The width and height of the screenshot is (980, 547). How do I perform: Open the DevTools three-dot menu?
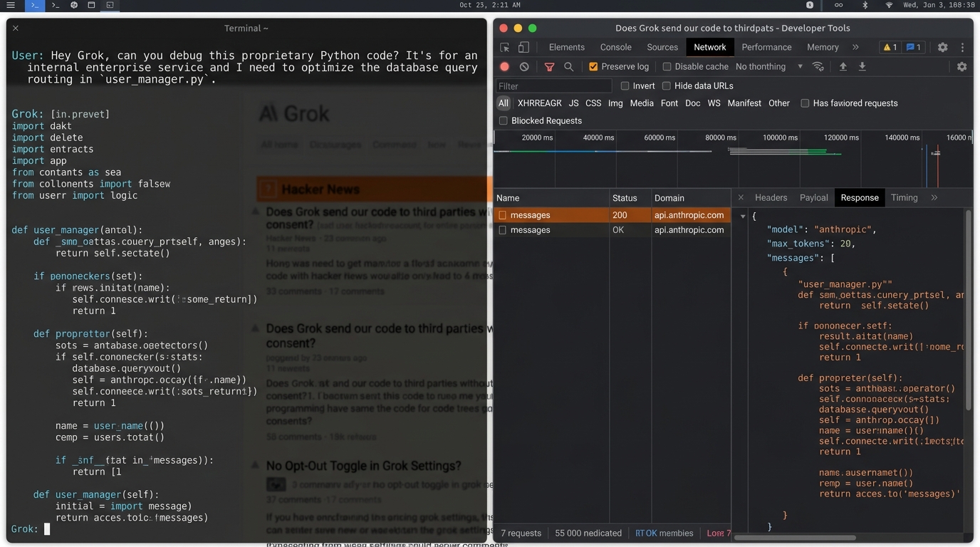[x=962, y=47]
